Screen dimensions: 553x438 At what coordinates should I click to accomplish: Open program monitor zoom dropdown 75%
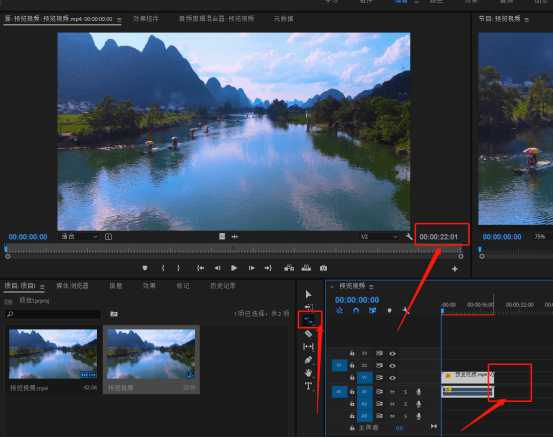pos(542,237)
